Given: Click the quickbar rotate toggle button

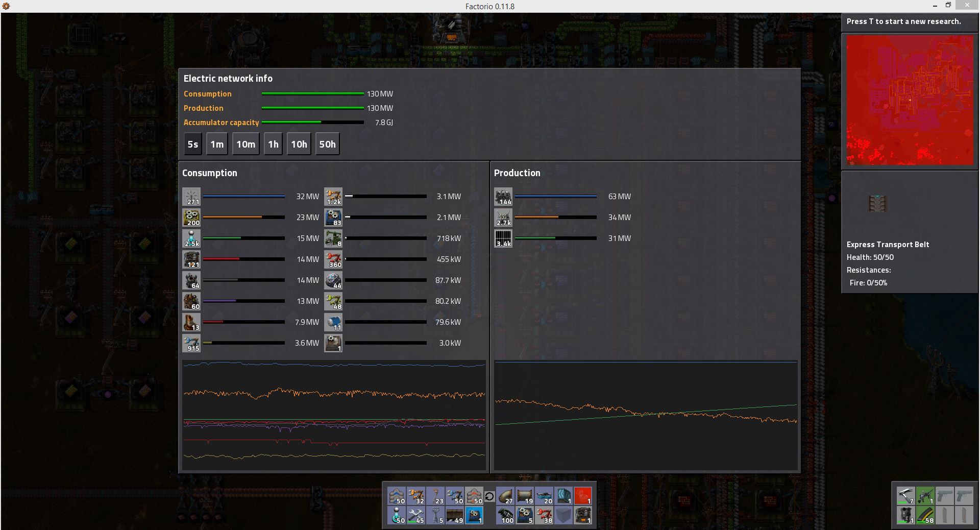Looking at the screenshot, I should [489, 496].
